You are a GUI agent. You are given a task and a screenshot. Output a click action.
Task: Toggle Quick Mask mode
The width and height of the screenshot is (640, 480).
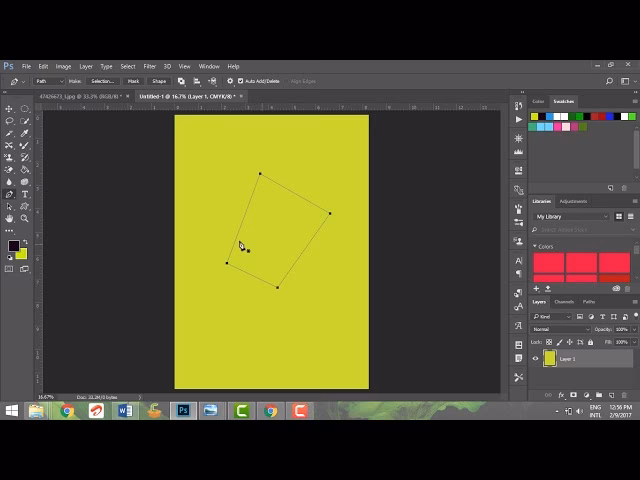pos(9,269)
